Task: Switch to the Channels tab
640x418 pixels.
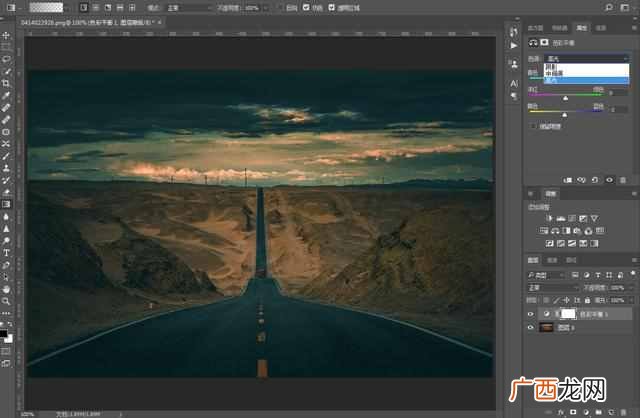Action: pos(552,260)
